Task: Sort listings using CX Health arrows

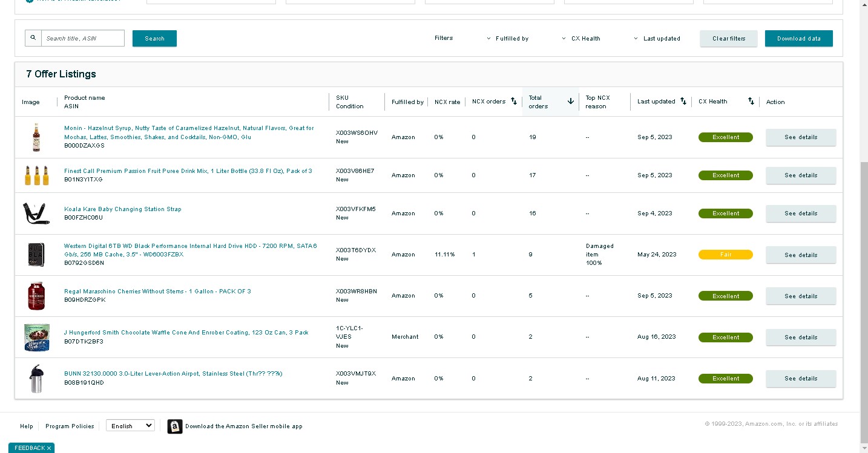Action: click(x=751, y=101)
